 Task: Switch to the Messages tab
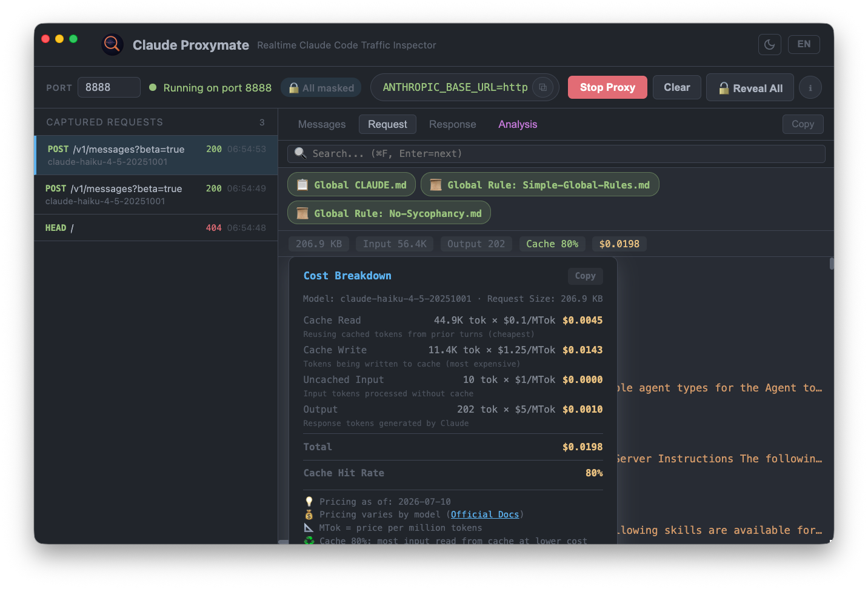322,124
